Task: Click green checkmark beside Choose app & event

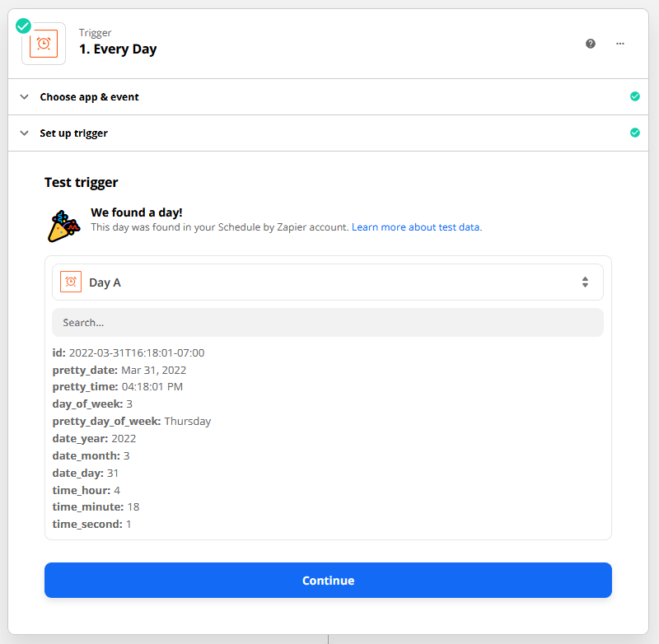Action: pos(634,96)
